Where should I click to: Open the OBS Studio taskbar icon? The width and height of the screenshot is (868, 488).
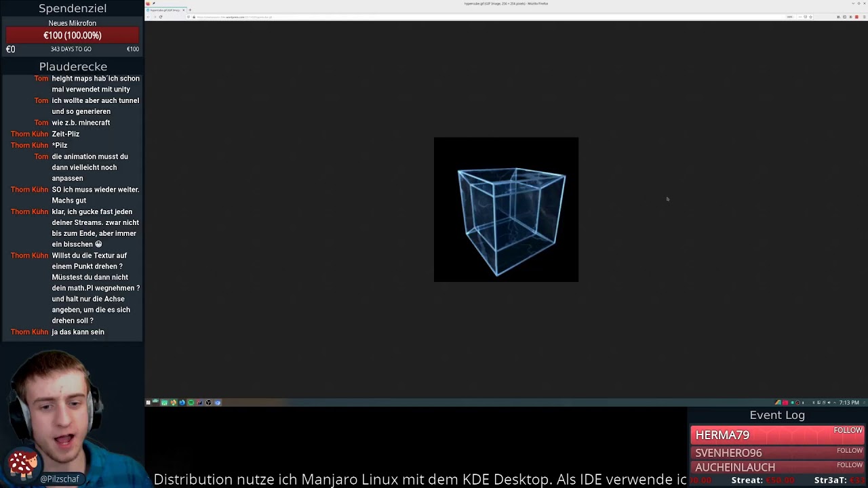(209, 403)
